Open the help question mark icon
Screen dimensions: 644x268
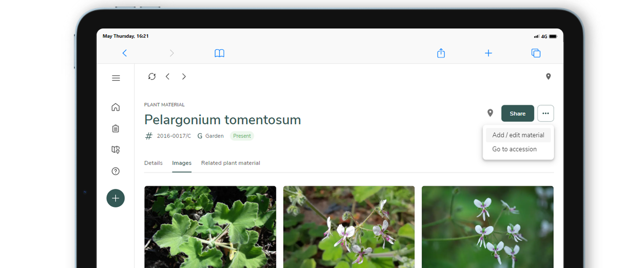(116, 171)
